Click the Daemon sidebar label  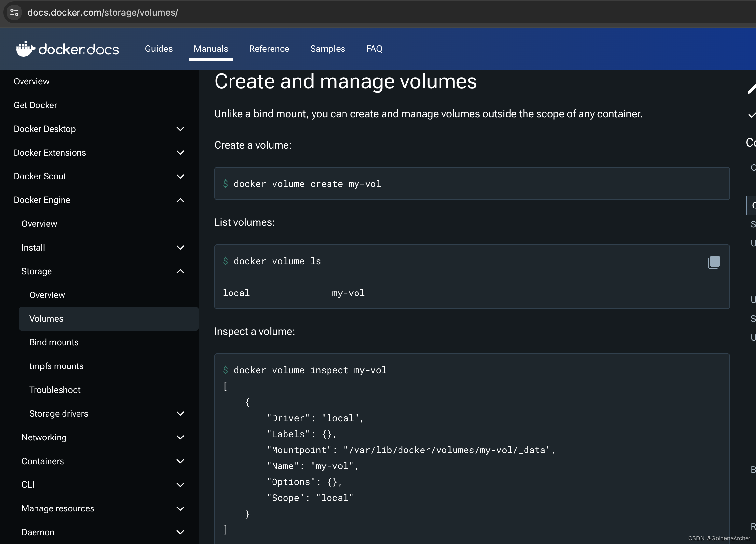(38, 532)
